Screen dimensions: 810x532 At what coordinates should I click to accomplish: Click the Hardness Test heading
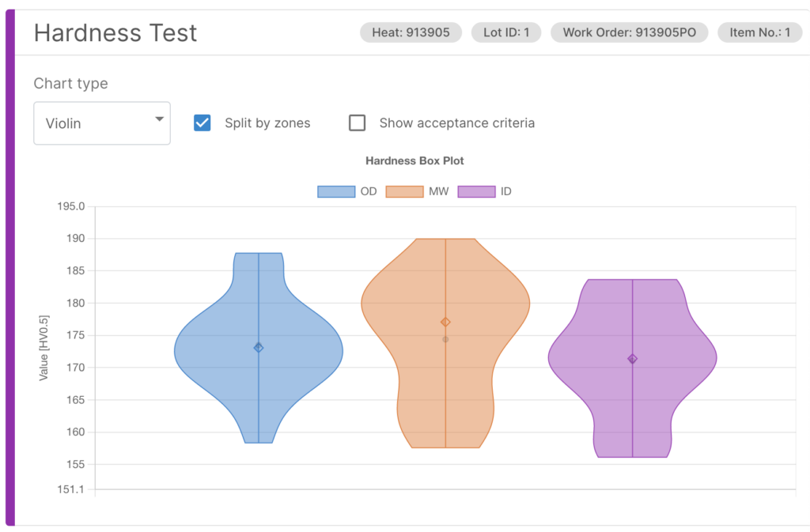(115, 33)
